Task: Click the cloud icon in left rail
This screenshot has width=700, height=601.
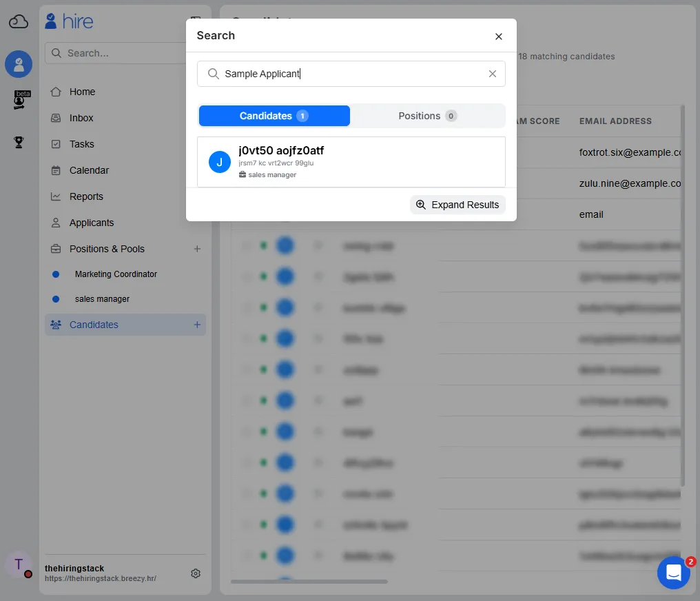Action: pos(19,21)
